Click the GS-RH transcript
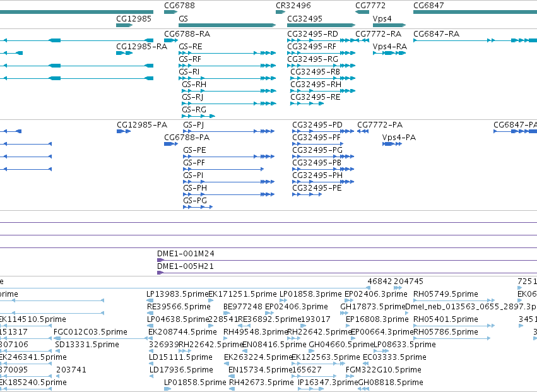Viewport: 537px width, 392px height. pyautogui.click(x=229, y=91)
